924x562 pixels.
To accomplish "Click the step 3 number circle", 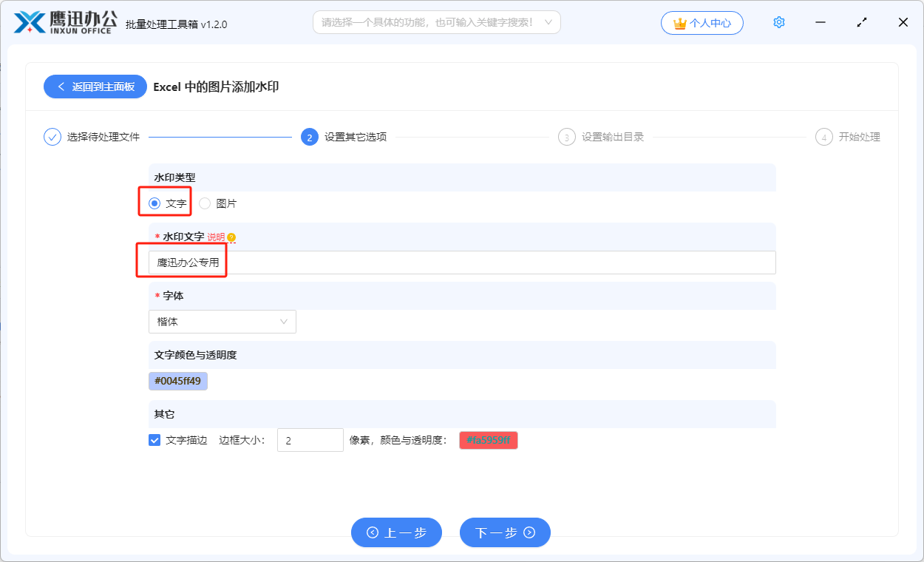I will coord(567,137).
